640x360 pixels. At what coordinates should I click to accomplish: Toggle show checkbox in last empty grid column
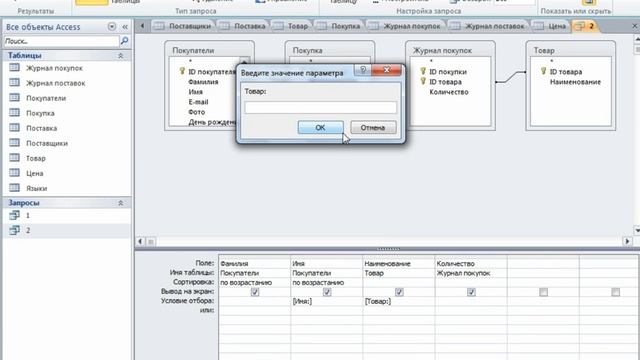click(x=616, y=292)
